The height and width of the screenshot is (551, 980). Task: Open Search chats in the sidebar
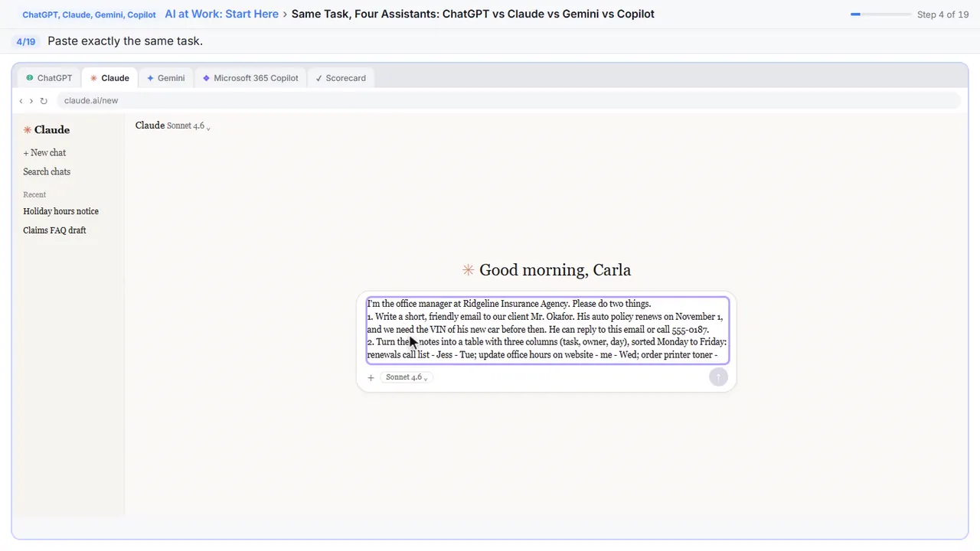click(x=47, y=172)
